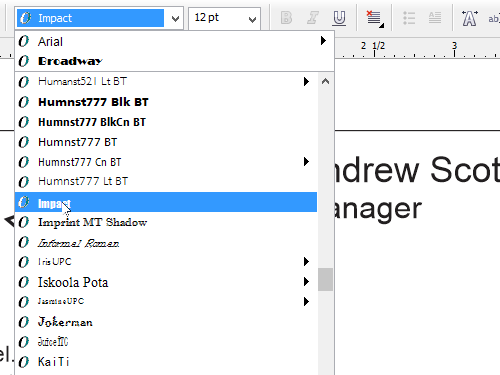Choose the Jokerman font
The height and width of the screenshot is (375, 500).
click(x=166, y=322)
